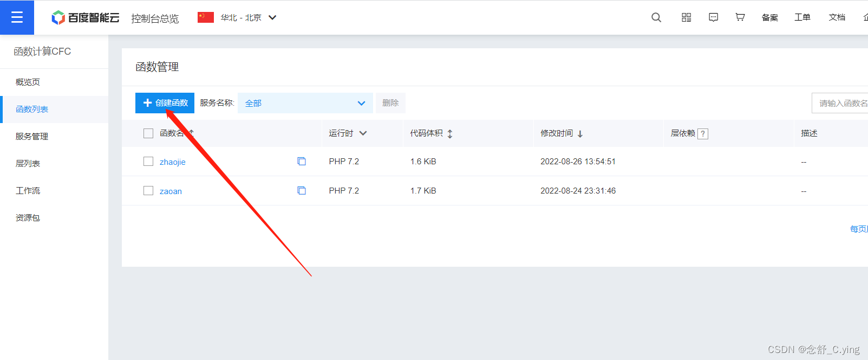Open 层列表 in sidebar

[28, 163]
